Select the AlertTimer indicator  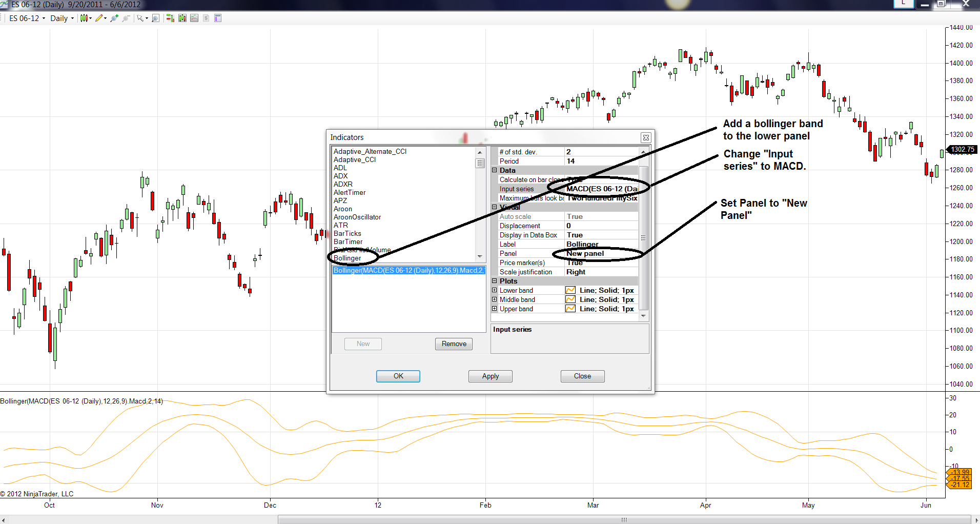[350, 192]
